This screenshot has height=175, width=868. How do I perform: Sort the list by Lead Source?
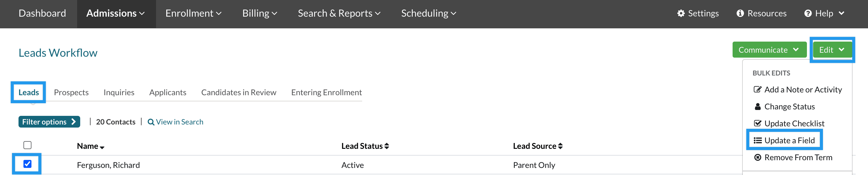coord(537,146)
